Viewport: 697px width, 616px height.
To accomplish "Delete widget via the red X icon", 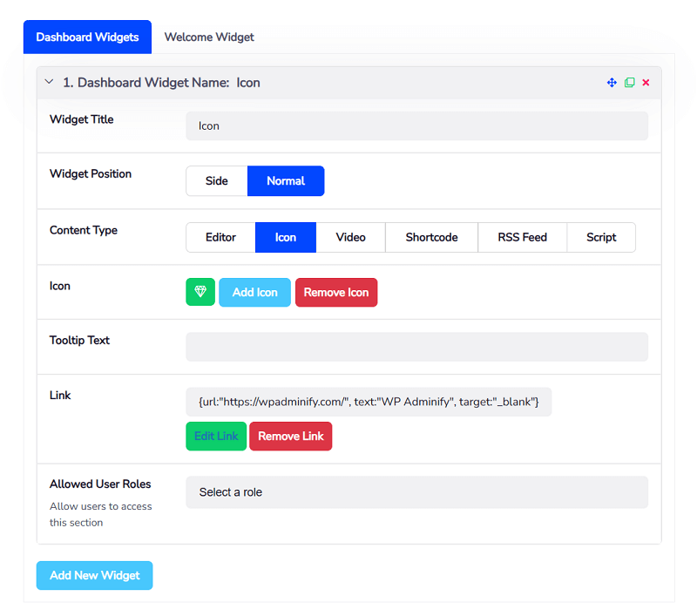I will click(646, 82).
